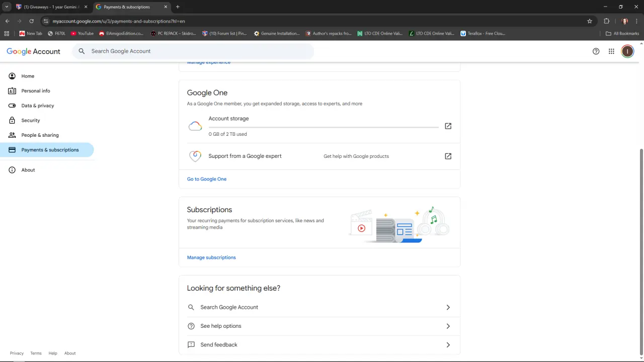Select Payments & subscriptions in the sidebar
The image size is (644, 362).
pos(47,150)
